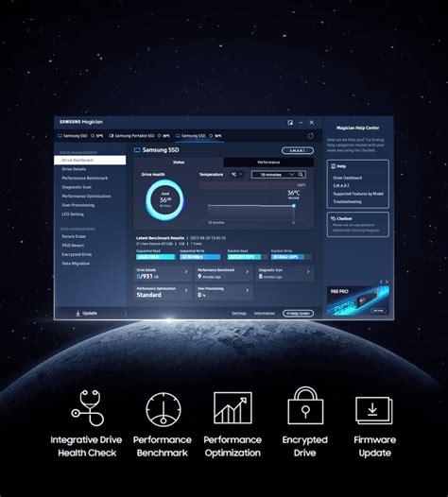Click the Chatbot speech bubble icon
The height and width of the screenshot is (497, 448).
[333, 218]
